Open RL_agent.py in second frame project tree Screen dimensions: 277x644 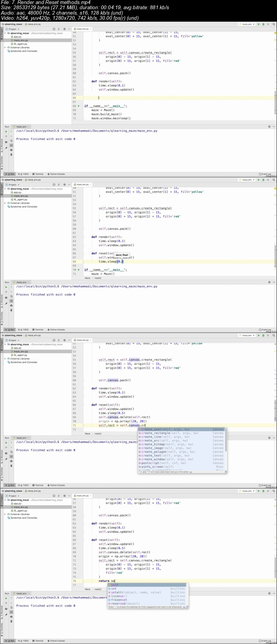[19, 199]
